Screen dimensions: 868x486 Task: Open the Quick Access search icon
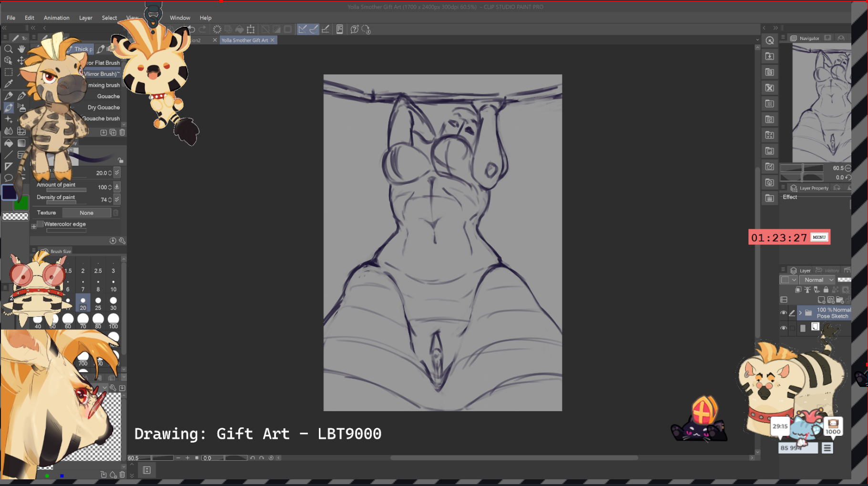[x=769, y=41]
